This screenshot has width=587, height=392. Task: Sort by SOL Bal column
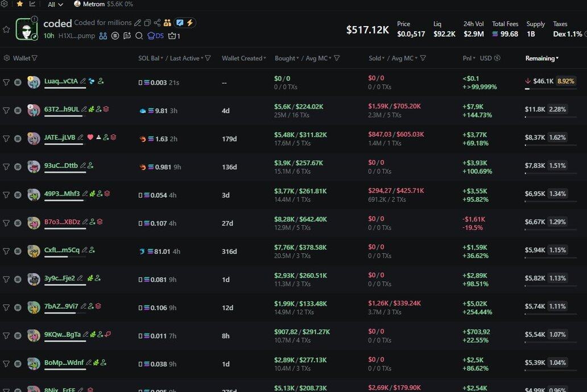coord(151,58)
